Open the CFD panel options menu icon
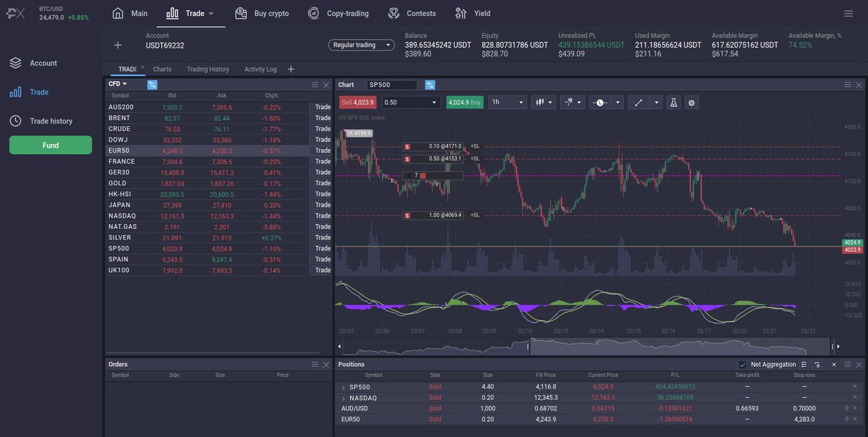 pyautogui.click(x=315, y=85)
